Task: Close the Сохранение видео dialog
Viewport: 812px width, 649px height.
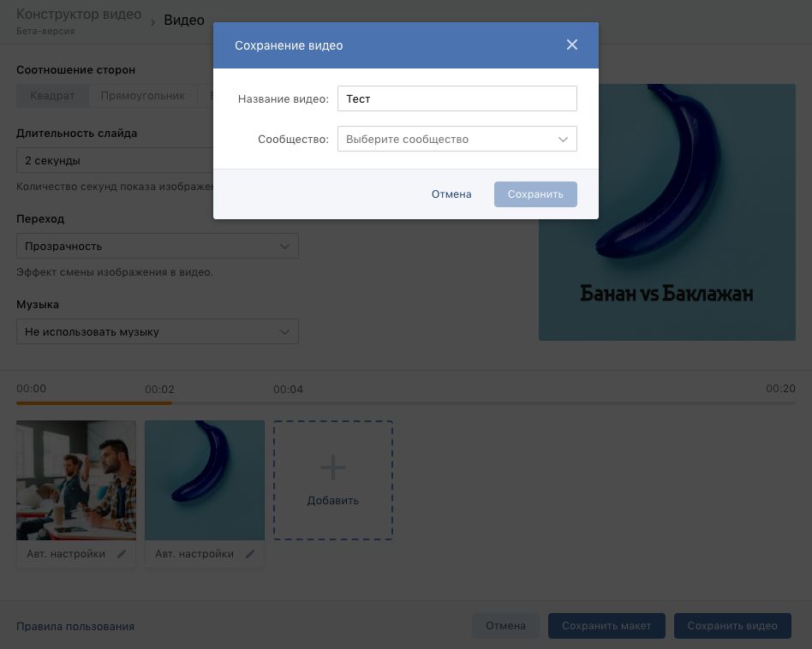Action: coord(572,45)
